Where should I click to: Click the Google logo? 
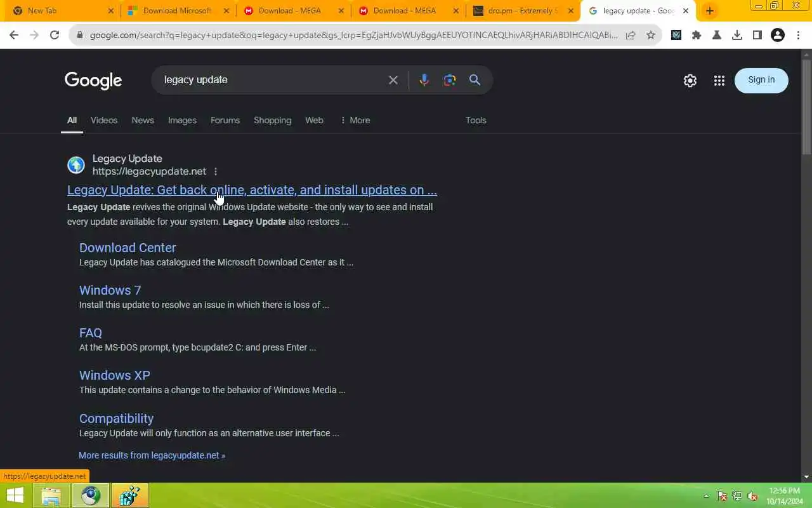click(x=93, y=81)
